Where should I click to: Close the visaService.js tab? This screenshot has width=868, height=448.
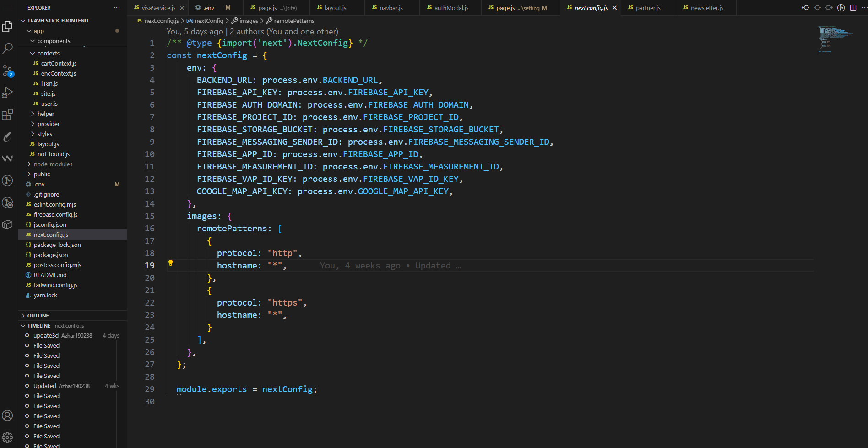point(182,8)
